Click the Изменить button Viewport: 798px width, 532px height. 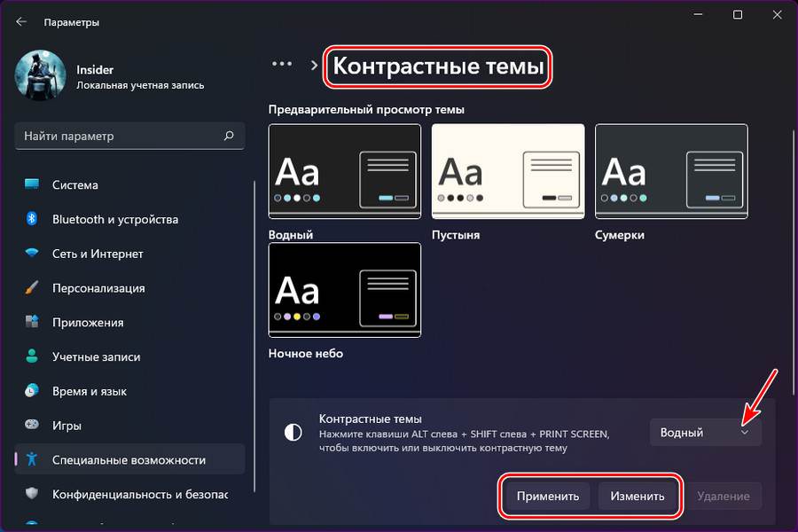click(x=638, y=496)
